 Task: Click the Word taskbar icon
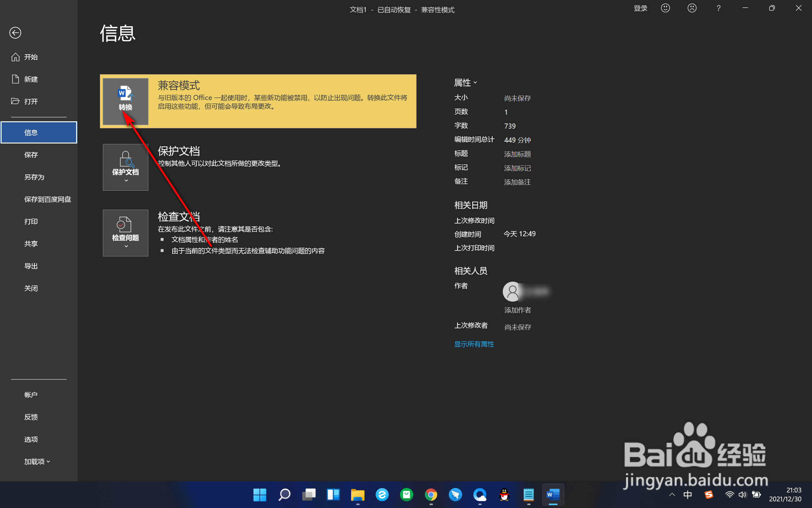click(x=553, y=495)
